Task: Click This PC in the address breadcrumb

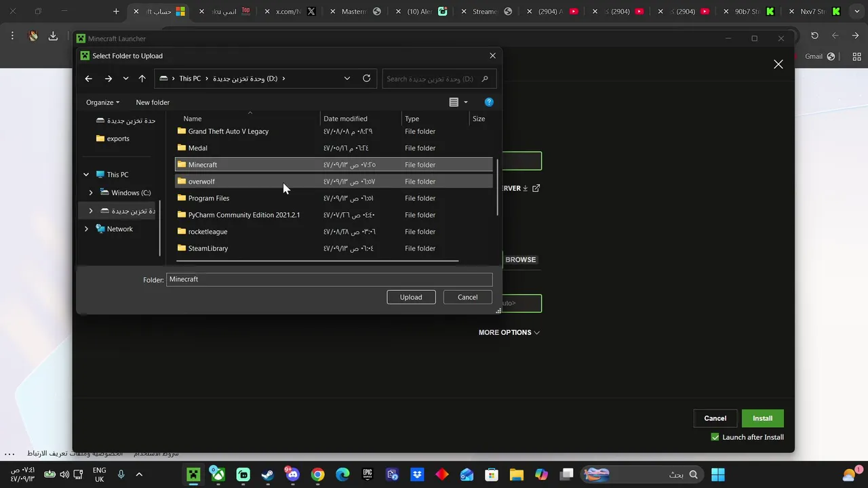Action: tap(190, 79)
